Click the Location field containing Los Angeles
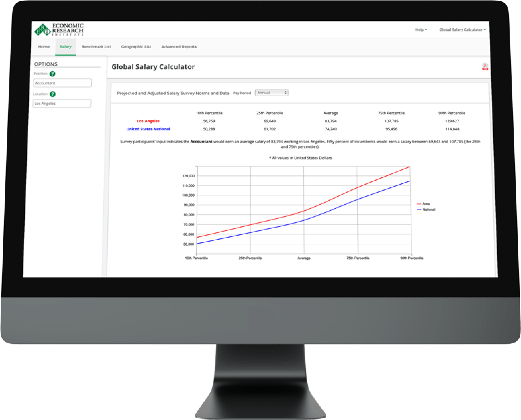 point(62,104)
